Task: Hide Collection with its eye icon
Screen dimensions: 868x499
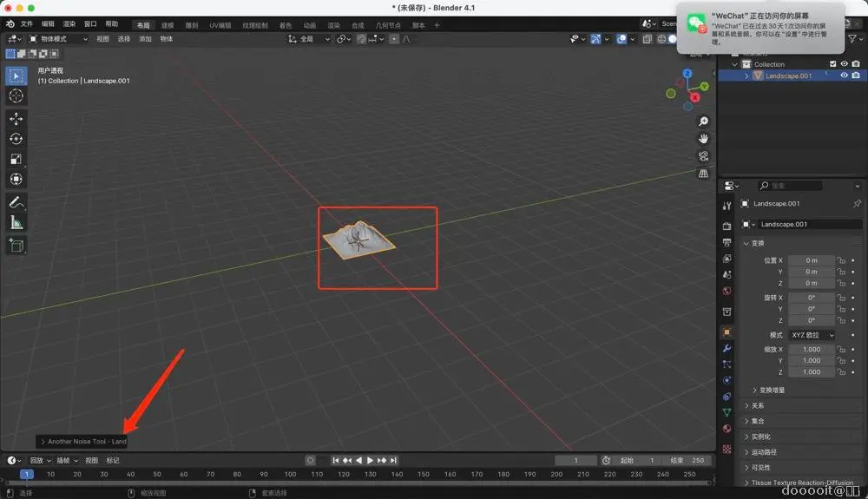Action: click(845, 63)
